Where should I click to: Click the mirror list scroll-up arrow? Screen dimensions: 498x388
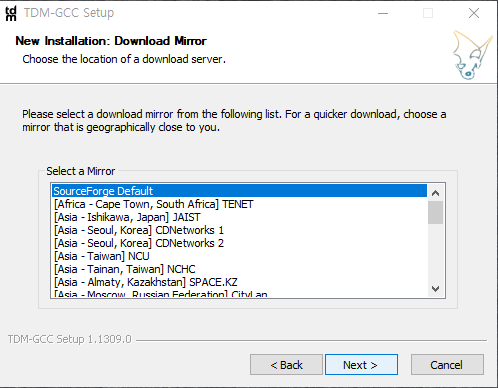point(435,193)
